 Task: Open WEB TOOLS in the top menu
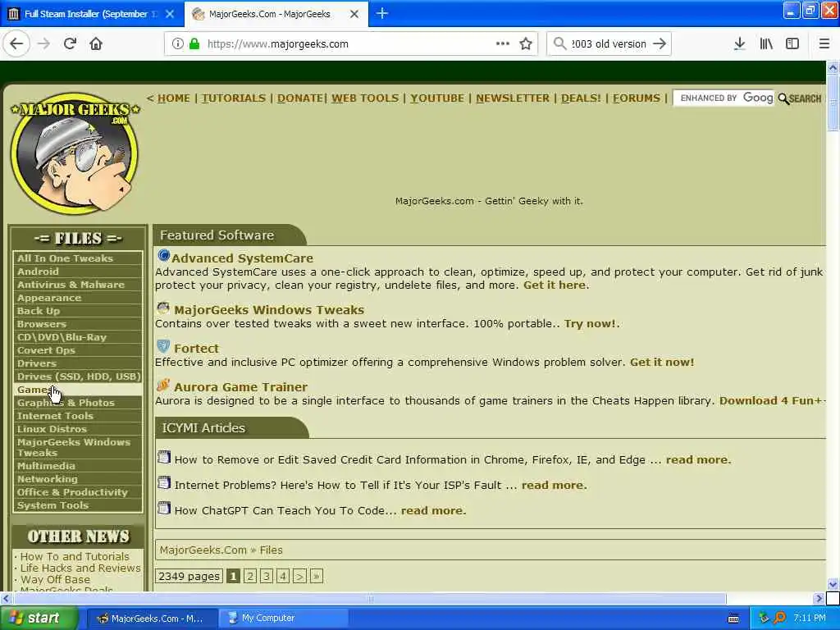365,98
